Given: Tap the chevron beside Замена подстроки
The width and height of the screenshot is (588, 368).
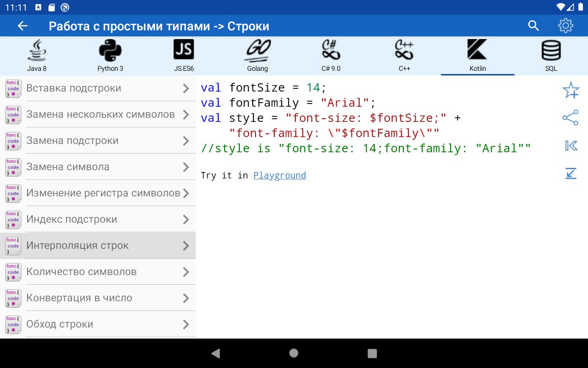Looking at the screenshot, I should tap(186, 141).
